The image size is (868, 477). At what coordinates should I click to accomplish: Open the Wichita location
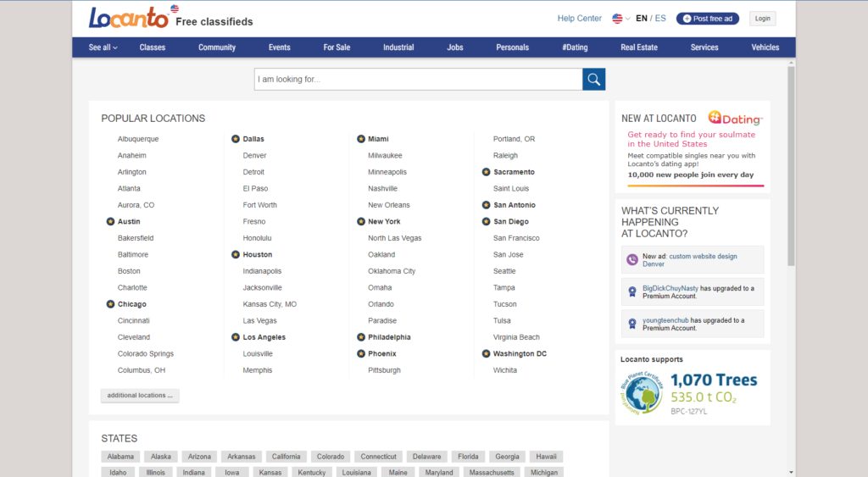coord(505,370)
